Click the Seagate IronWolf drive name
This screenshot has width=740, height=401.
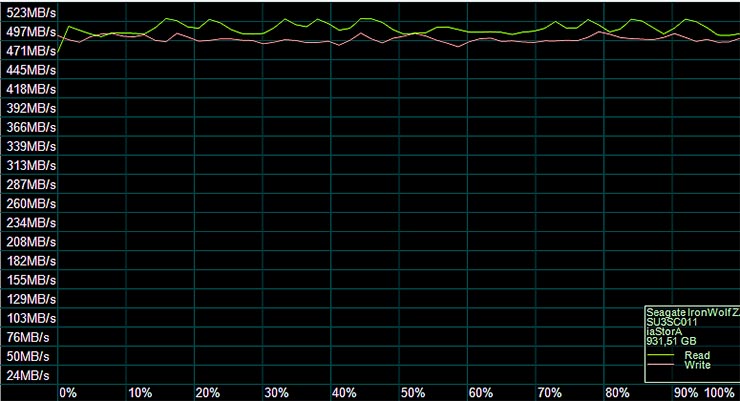pos(692,312)
